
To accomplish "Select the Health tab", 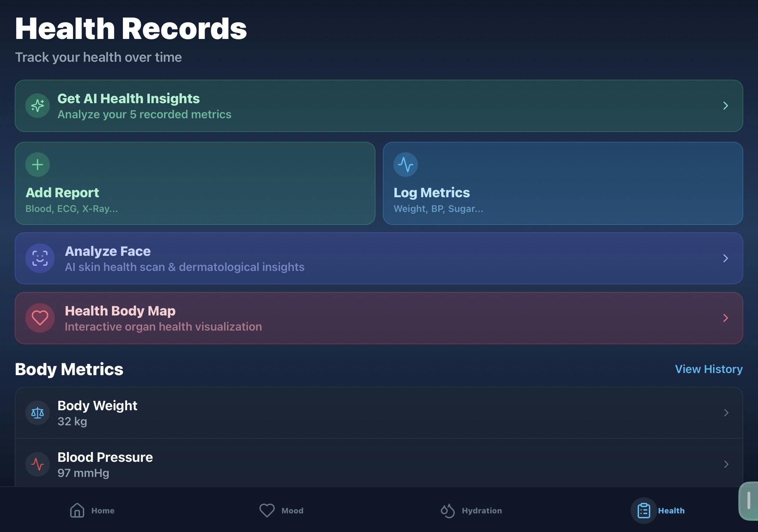I will (x=658, y=511).
